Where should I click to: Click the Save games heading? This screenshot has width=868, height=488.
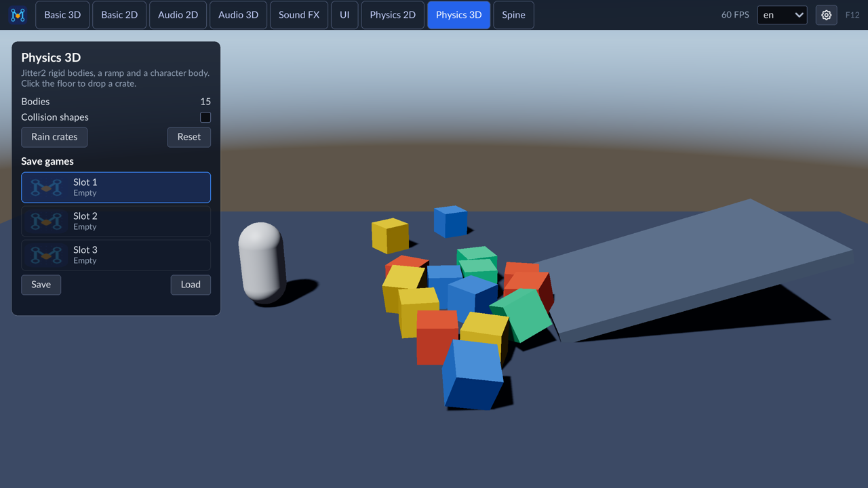[47, 161]
